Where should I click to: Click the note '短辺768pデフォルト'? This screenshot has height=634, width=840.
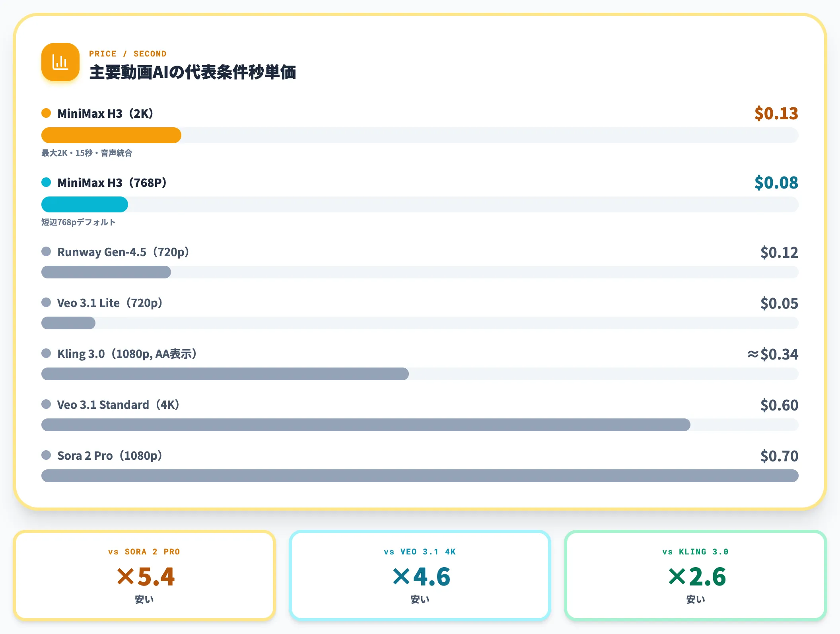coord(79,222)
